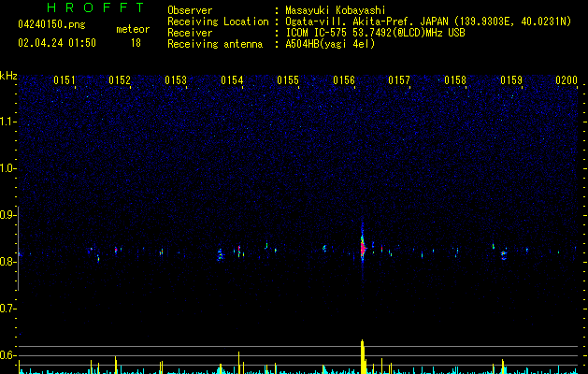Click the meteor count label
This screenshot has width=588, height=374.
[133, 29]
